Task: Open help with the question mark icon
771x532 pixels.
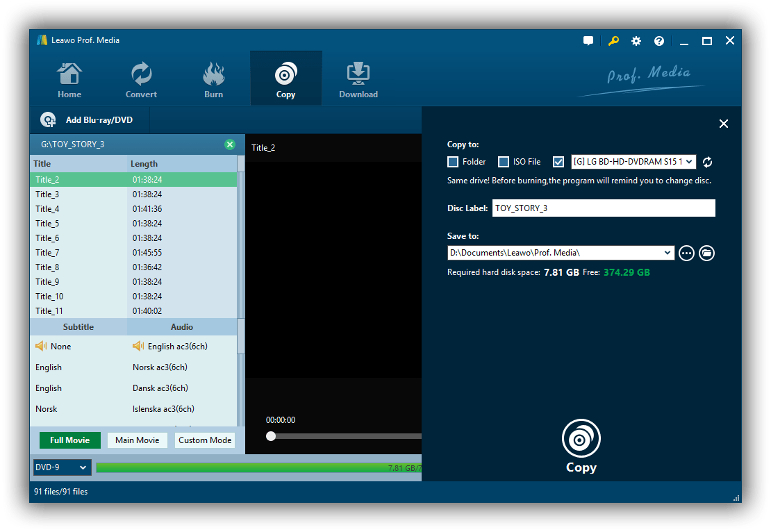Action: pos(659,41)
